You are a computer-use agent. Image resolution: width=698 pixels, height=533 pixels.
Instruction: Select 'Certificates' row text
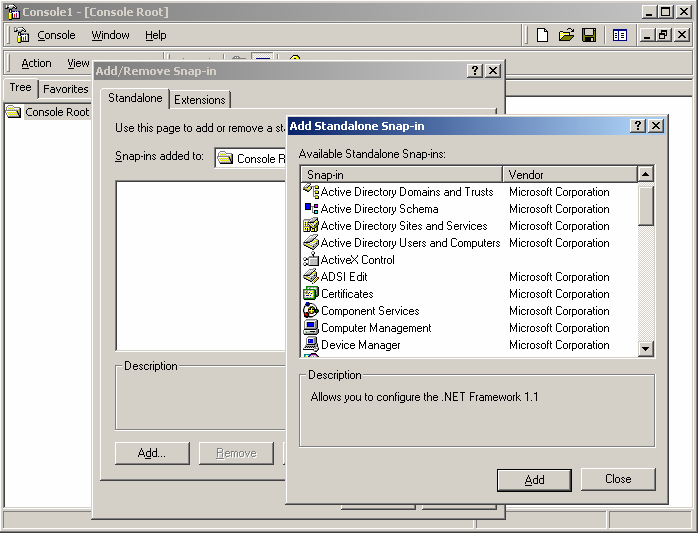tap(347, 294)
